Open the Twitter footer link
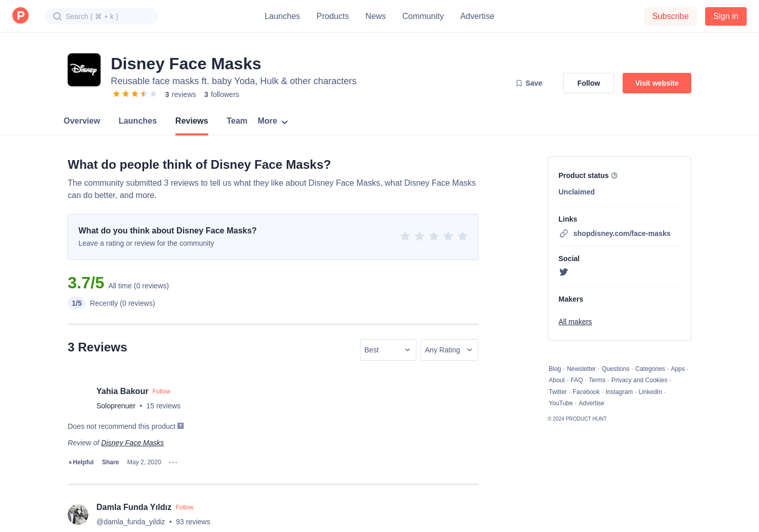 pos(557,392)
